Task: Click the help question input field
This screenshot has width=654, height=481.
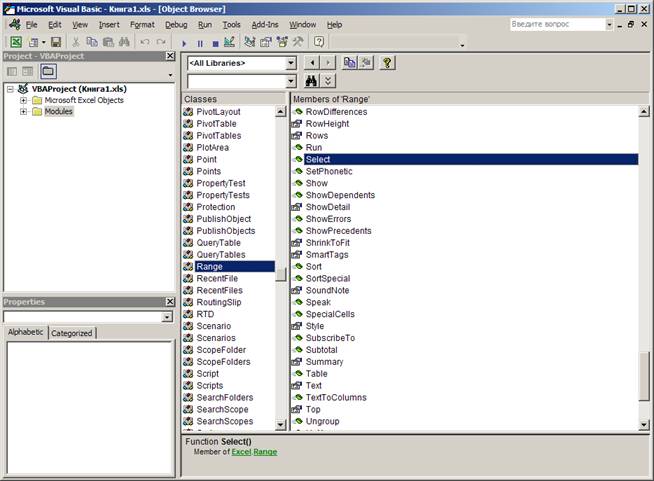Action: [555, 24]
